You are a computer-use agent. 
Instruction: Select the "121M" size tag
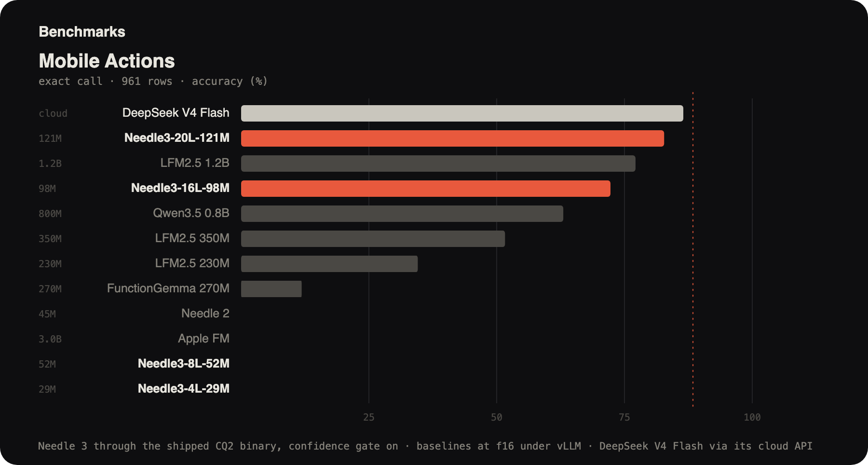tap(50, 138)
